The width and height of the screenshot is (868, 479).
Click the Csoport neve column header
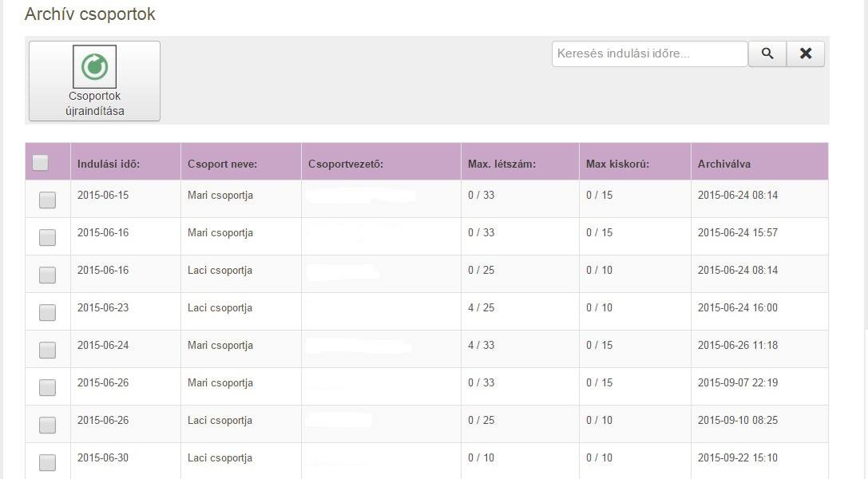222,164
